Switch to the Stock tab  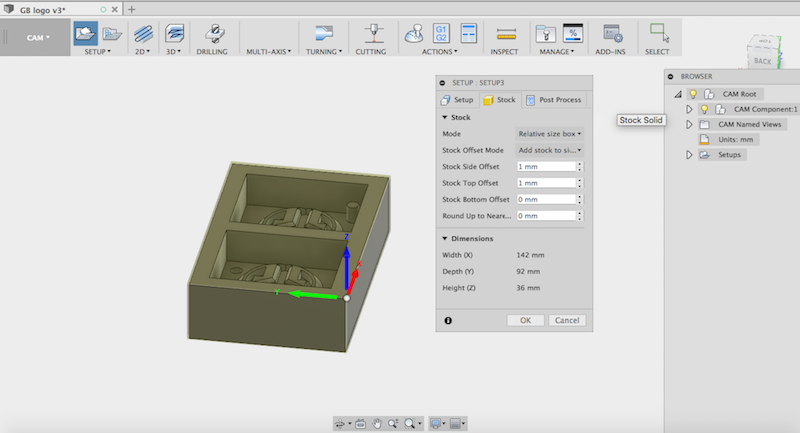(x=499, y=100)
